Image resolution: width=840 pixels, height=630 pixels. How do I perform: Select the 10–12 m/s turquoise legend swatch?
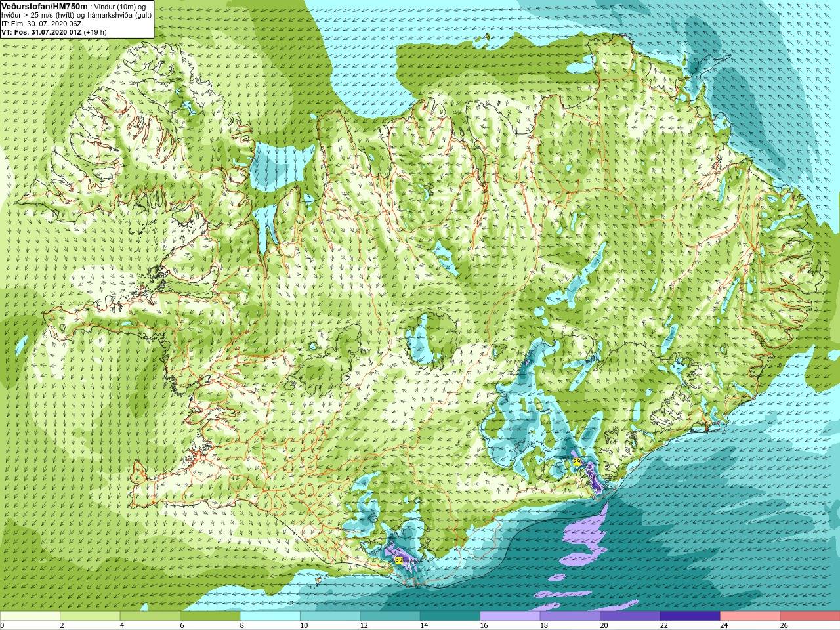click(x=330, y=616)
